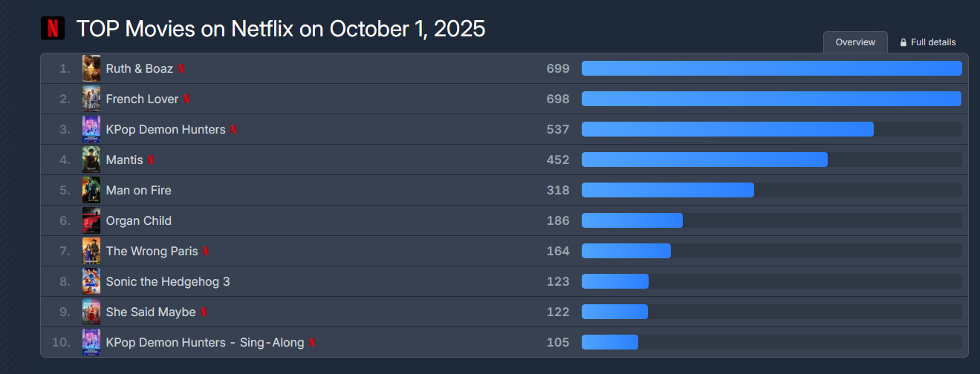The height and width of the screenshot is (374, 980).
Task: Click the Netflix icon next to Mantis
Action: pyautogui.click(x=151, y=160)
